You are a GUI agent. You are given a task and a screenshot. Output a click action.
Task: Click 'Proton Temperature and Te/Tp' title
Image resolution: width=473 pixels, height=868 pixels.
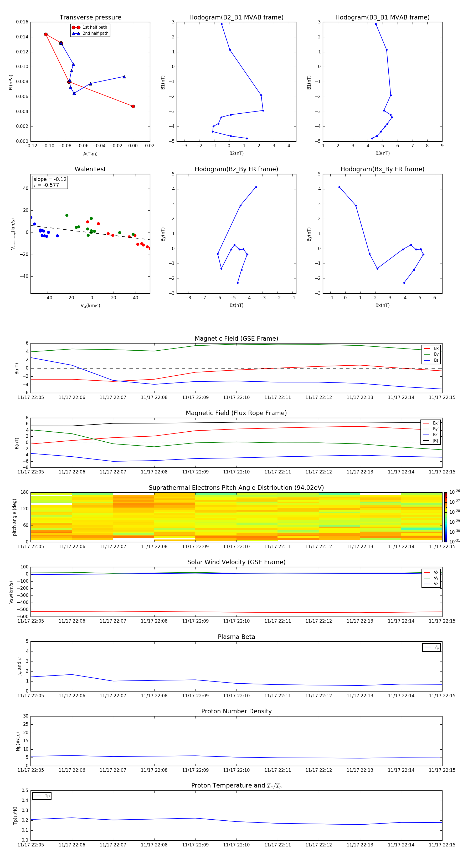236,785
